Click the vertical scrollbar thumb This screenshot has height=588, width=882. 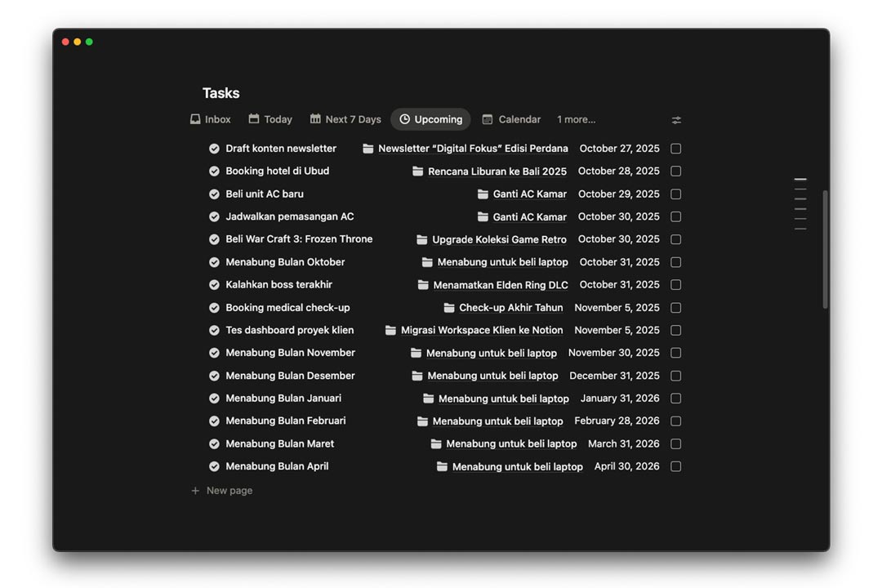[x=825, y=249]
